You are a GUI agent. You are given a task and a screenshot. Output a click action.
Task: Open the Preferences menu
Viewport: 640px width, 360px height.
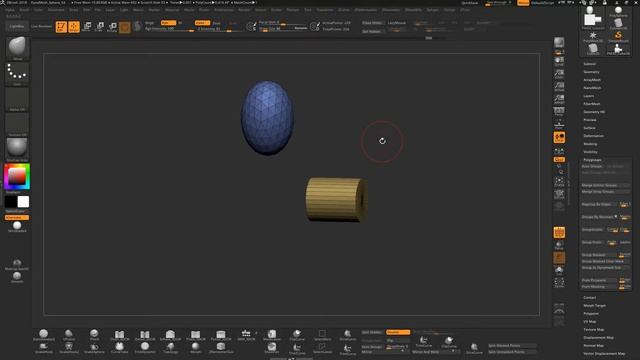point(224,10)
